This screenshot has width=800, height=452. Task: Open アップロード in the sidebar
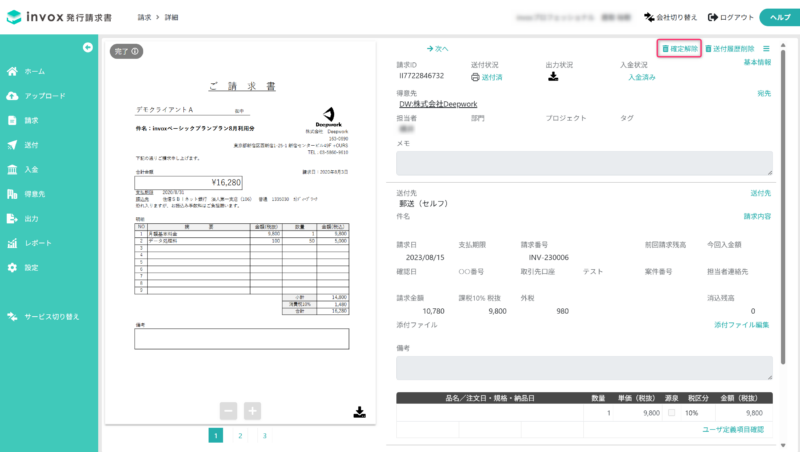click(44, 96)
